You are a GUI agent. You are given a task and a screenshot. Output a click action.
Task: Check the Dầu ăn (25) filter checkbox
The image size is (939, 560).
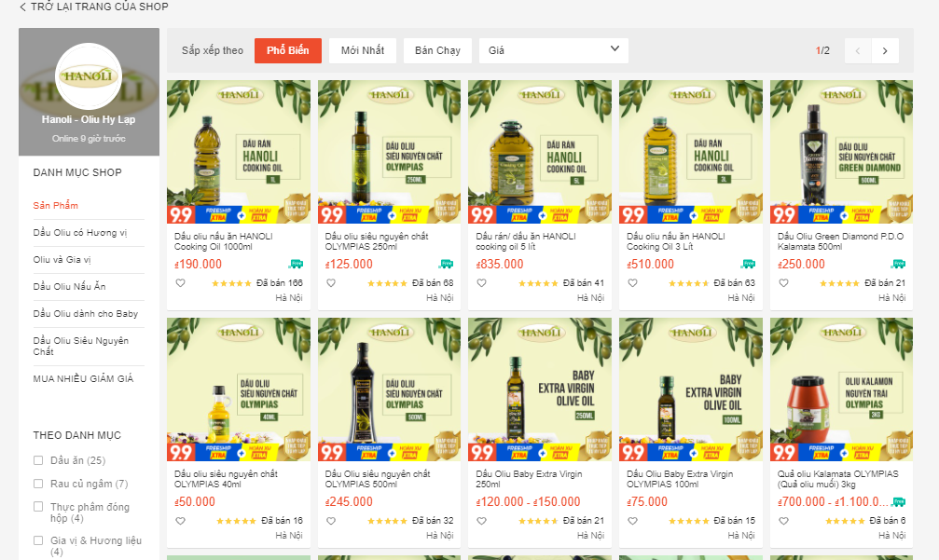tap(39, 459)
